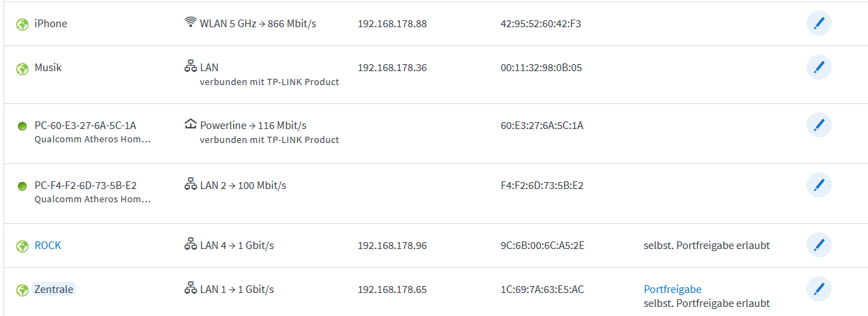Open the ROCK device link
The height and width of the screenshot is (316, 868).
pos(48,246)
